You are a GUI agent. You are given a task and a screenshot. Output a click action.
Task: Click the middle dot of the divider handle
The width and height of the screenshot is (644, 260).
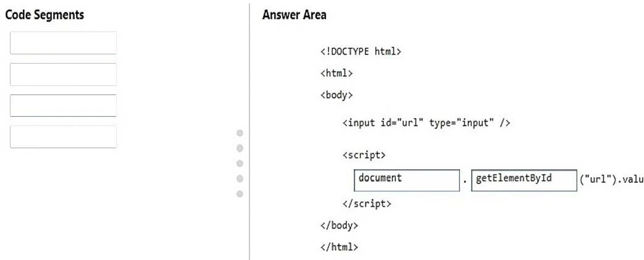(240, 164)
